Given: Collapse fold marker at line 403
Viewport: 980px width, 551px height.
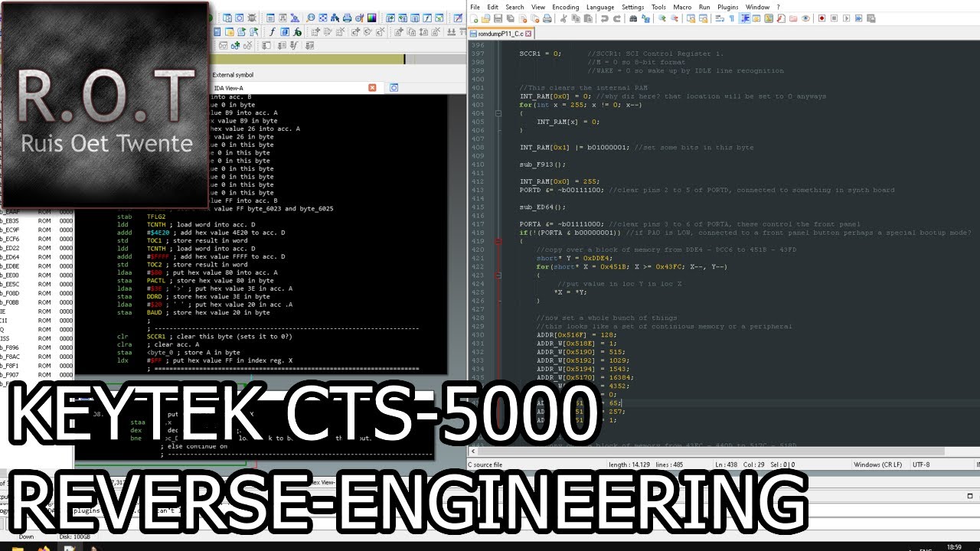Looking at the screenshot, I should [498, 112].
